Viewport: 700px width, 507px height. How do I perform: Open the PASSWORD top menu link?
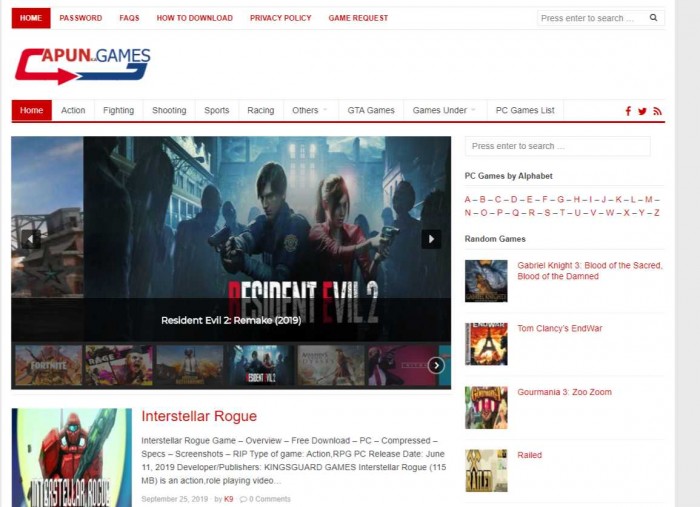[x=81, y=18]
